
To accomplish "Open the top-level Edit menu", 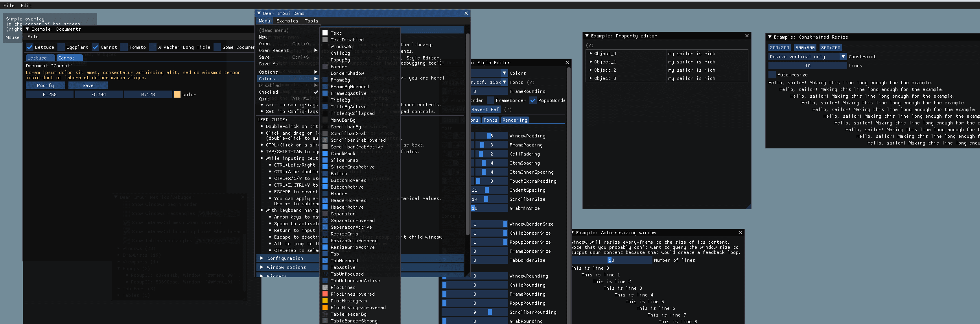I will (x=26, y=6).
